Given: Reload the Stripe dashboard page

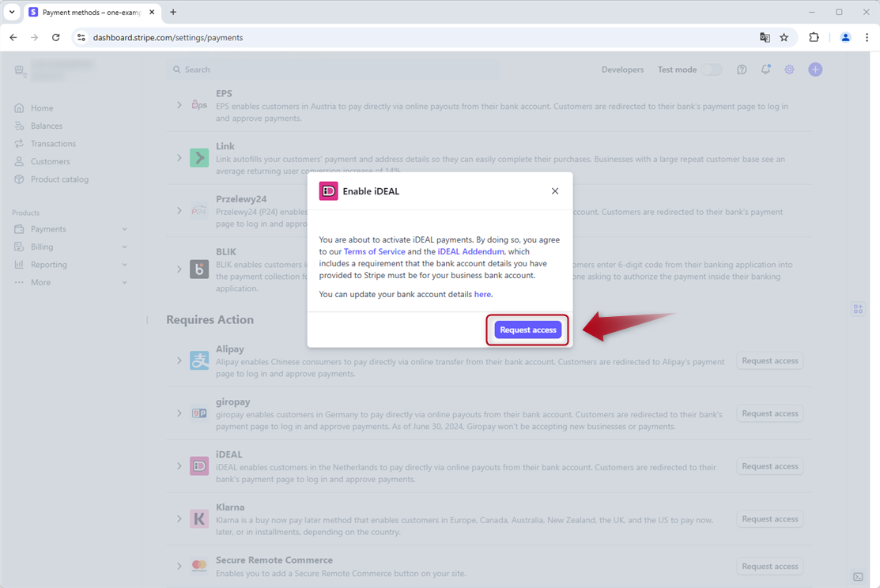Looking at the screenshot, I should point(55,38).
